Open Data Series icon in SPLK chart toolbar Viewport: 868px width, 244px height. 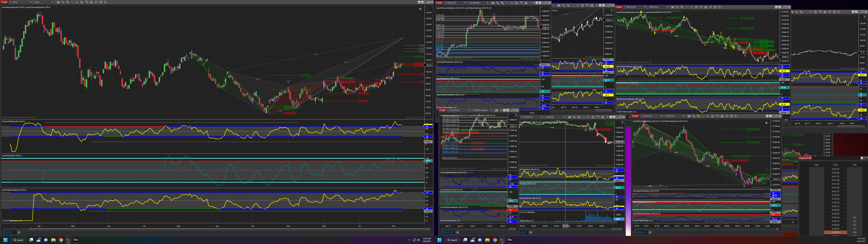click(x=91, y=2)
